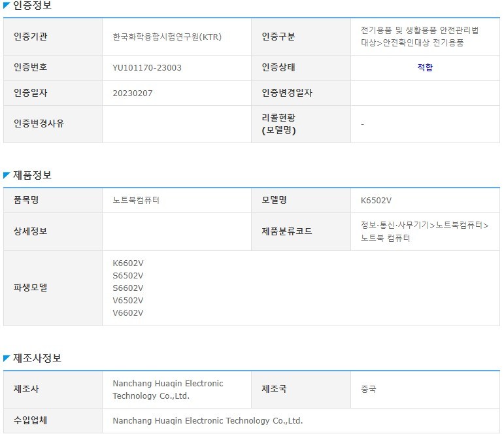Click derived model S6502V

127,275
